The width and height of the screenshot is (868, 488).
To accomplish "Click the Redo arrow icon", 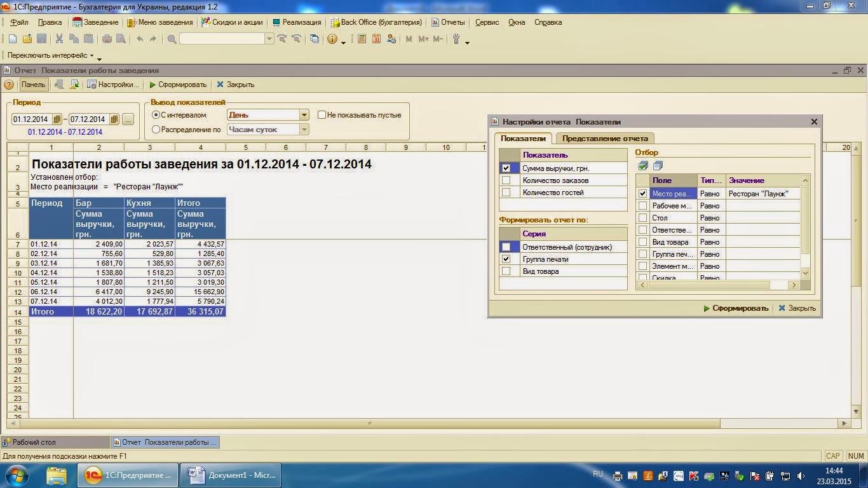I will pos(153,39).
